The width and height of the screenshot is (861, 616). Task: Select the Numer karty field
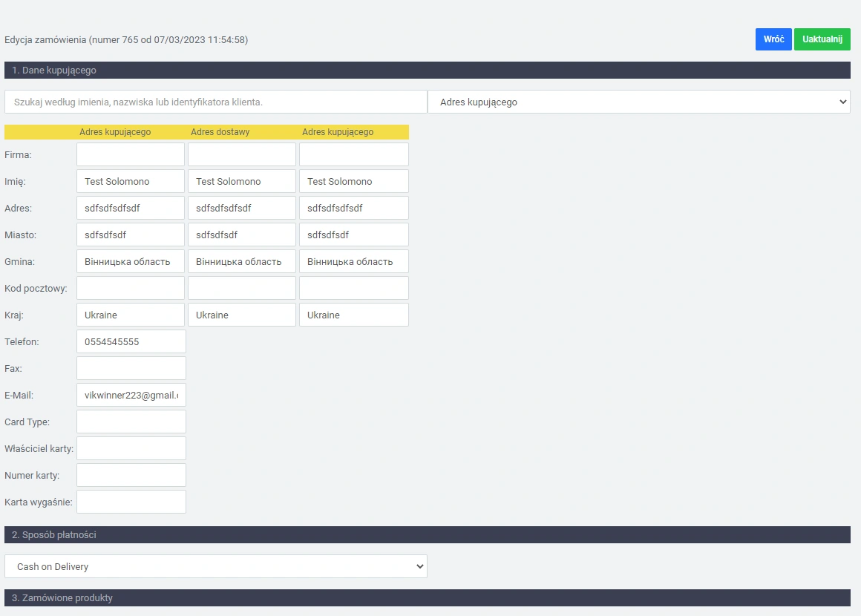(131, 475)
